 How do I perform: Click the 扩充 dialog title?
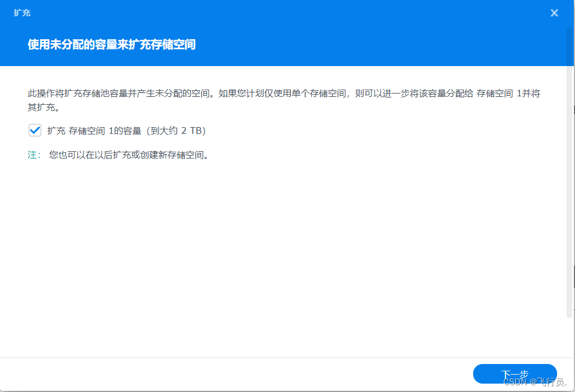coord(21,12)
